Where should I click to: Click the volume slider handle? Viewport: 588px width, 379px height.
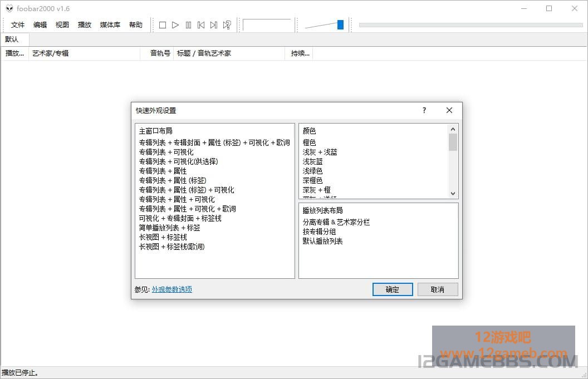click(x=340, y=24)
